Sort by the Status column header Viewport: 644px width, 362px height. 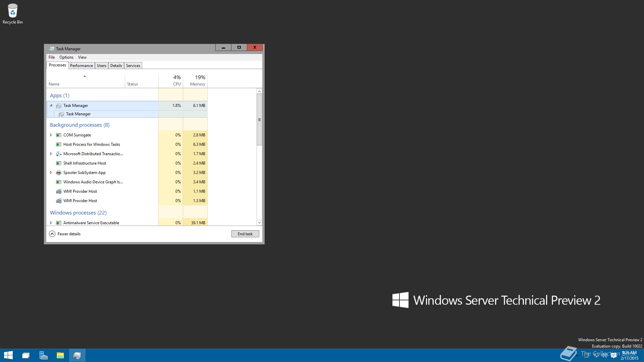pyautogui.click(x=142, y=81)
